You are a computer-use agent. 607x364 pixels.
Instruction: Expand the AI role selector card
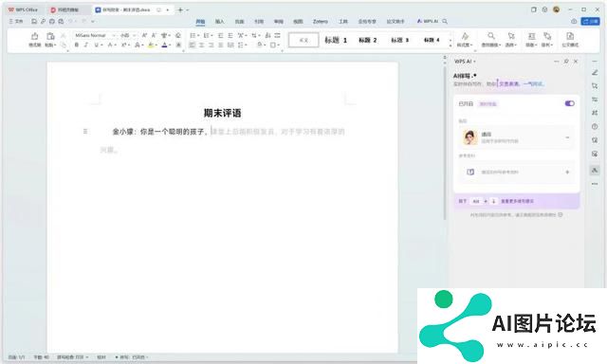[x=516, y=137]
